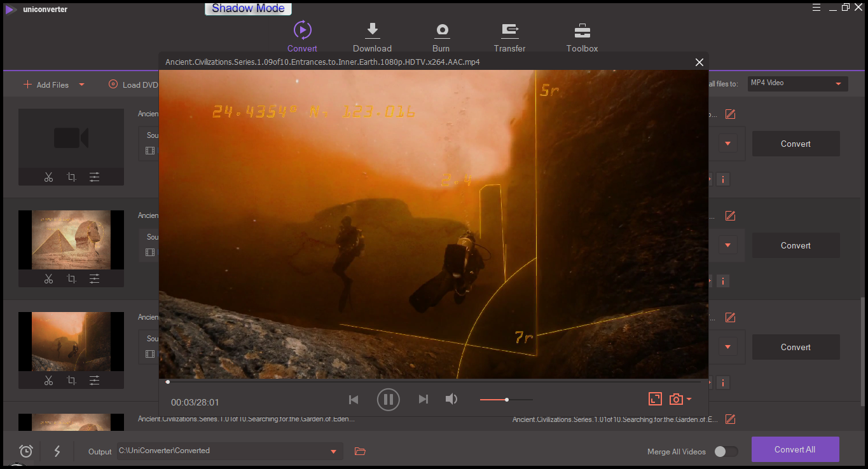Open effects for diver thumbnail video

point(94,380)
